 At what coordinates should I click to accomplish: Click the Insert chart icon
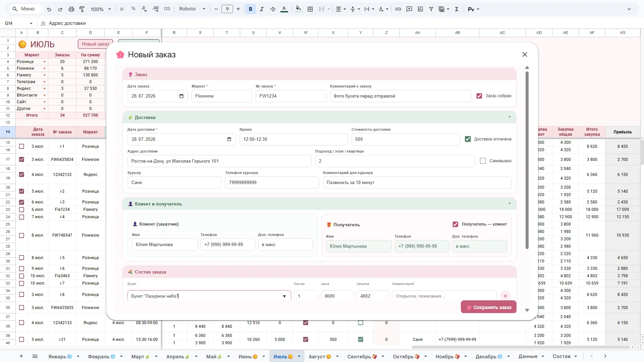tap(420, 9)
